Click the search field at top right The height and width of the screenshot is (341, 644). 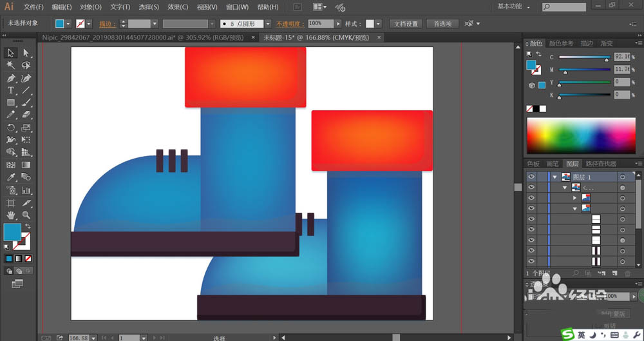pyautogui.click(x=564, y=6)
